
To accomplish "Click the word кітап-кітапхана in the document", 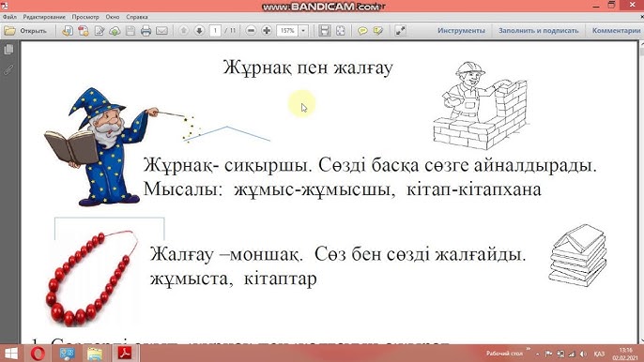I will click(x=473, y=189).
